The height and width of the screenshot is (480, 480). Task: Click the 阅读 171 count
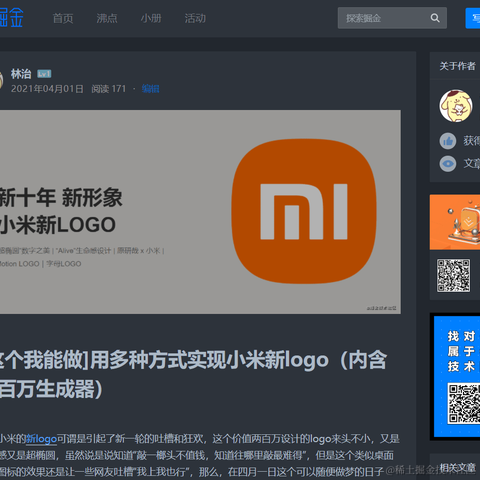pos(109,89)
